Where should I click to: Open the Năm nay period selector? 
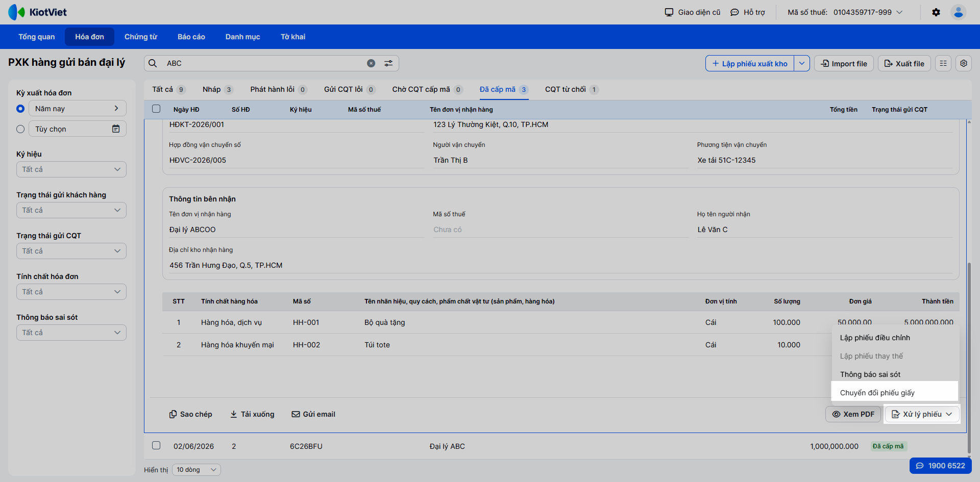click(x=78, y=108)
